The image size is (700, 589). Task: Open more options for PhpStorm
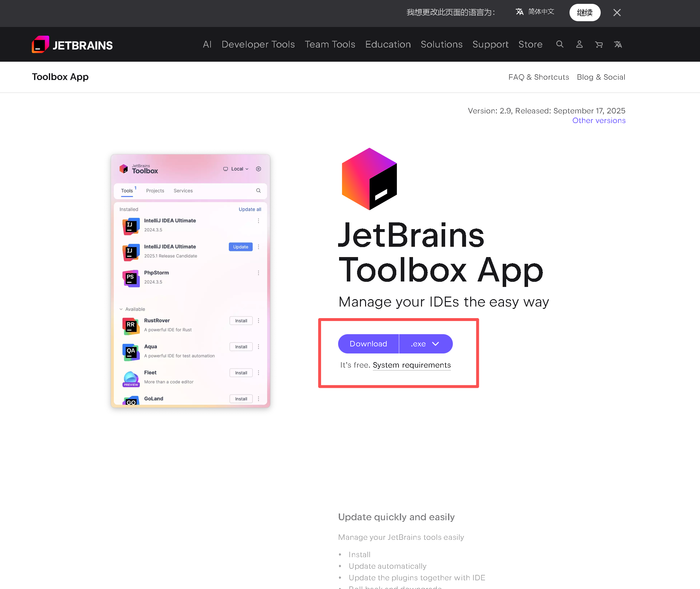[258, 273]
